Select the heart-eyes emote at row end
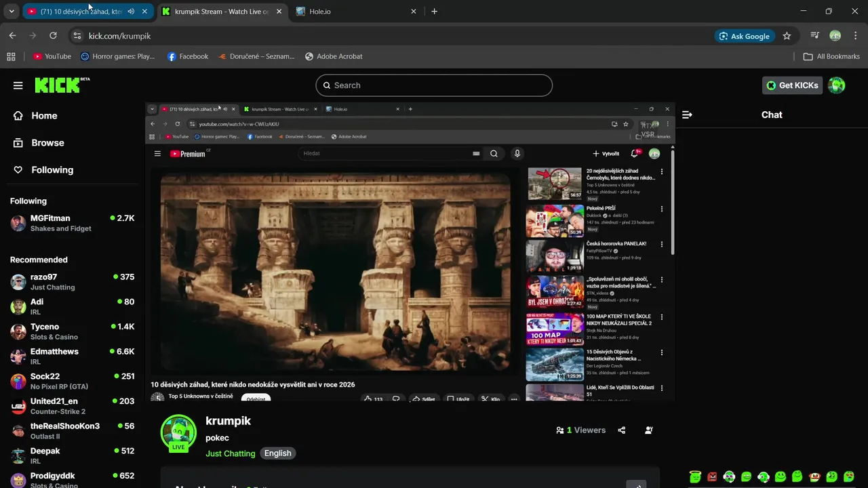 pyautogui.click(x=848, y=477)
